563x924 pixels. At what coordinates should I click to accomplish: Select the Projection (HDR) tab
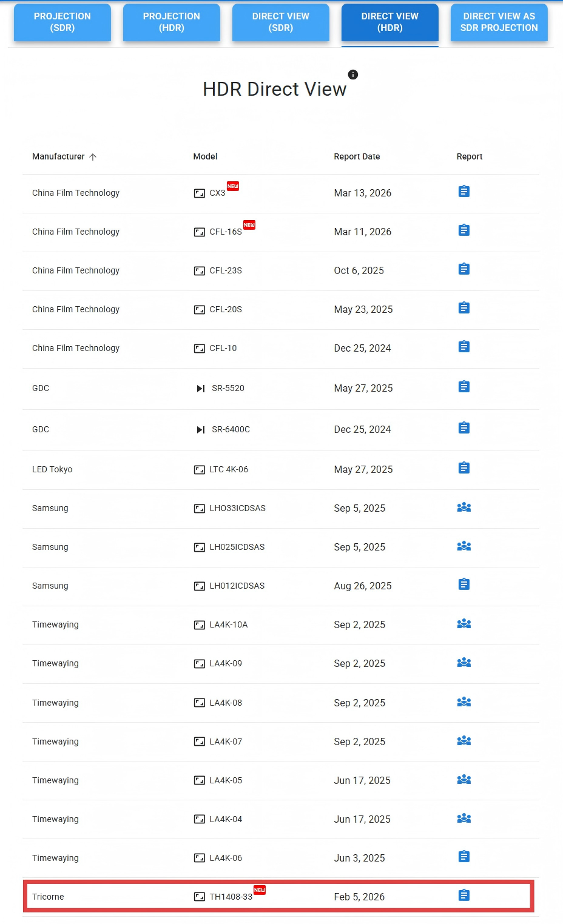(x=172, y=22)
